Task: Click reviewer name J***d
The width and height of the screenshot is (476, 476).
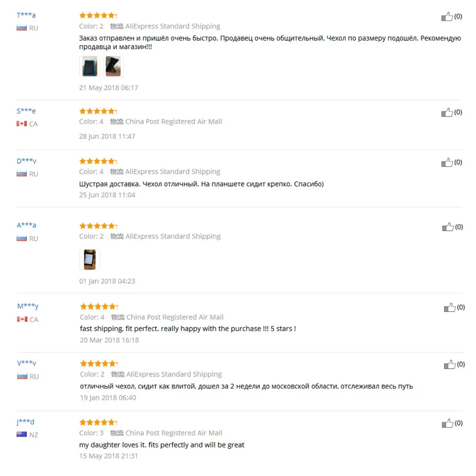Action: 26,422
